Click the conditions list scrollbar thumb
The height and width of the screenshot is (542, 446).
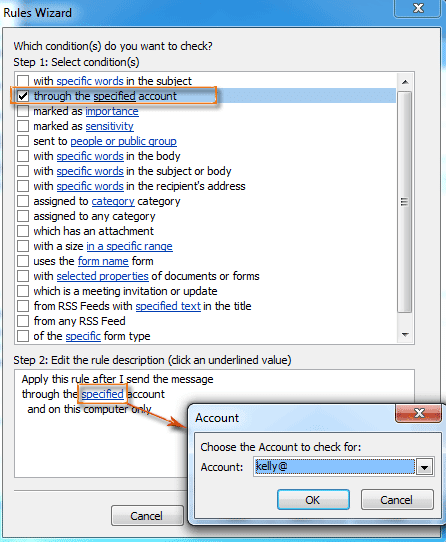point(404,202)
